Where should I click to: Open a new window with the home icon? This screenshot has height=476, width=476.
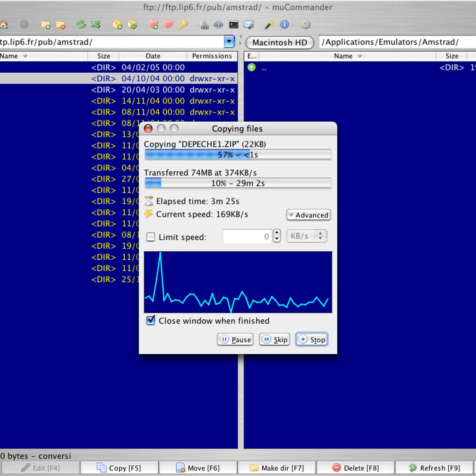[4, 25]
